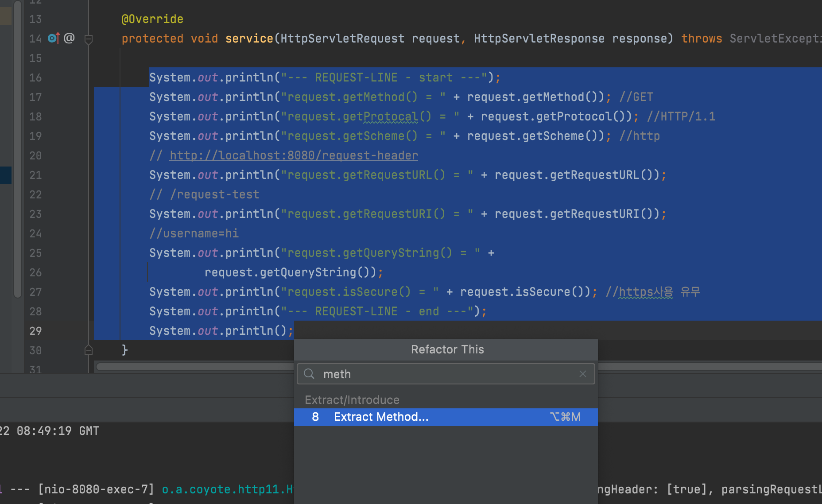822x504 pixels.
Task: Click the '// /request-test' comment on line 22
Action: point(204,194)
